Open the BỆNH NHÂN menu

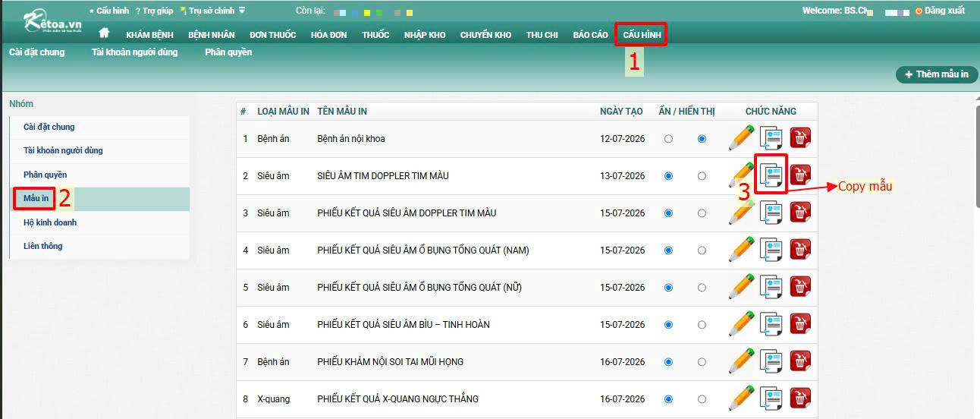(212, 35)
